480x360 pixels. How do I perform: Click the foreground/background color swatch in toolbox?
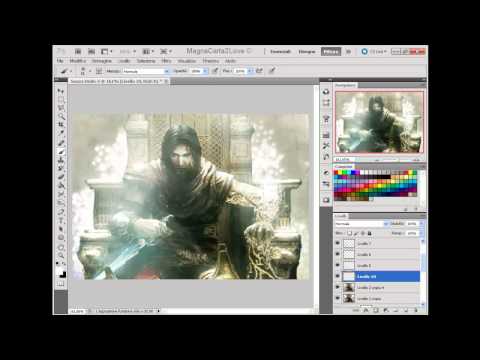pyautogui.click(x=61, y=273)
